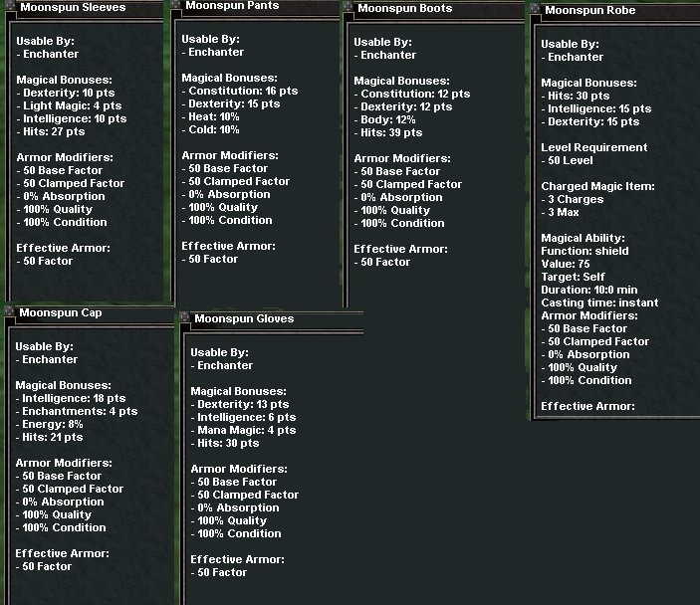Click the Moonspun Sleeves window corner icon
Screen dimensions: 700x605
(9, 4)
